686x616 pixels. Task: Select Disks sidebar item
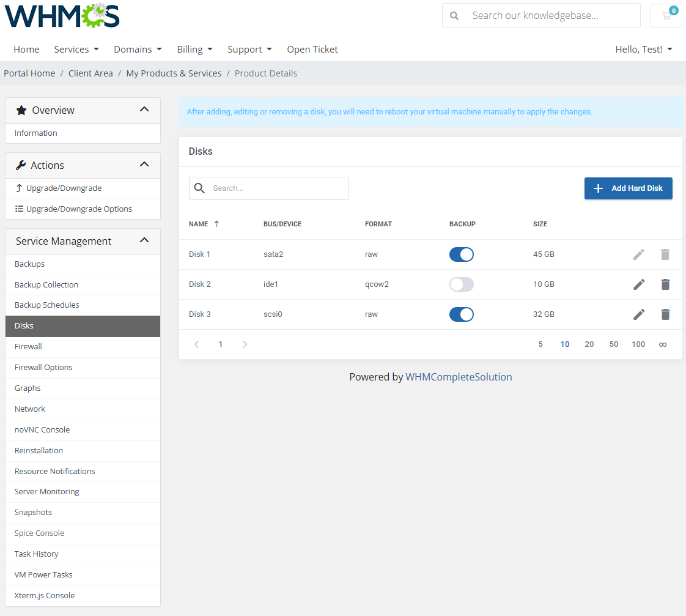(83, 326)
